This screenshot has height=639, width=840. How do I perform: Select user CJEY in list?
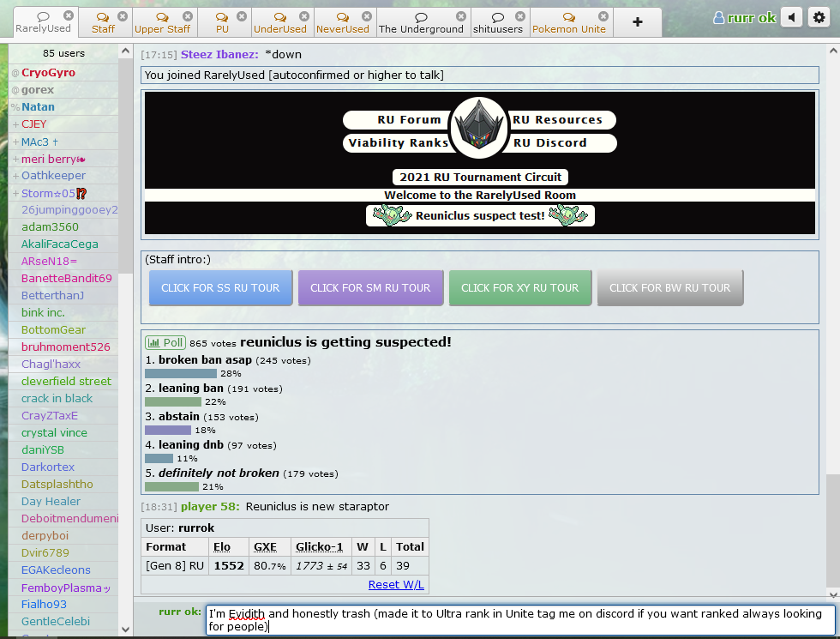pos(63,124)
